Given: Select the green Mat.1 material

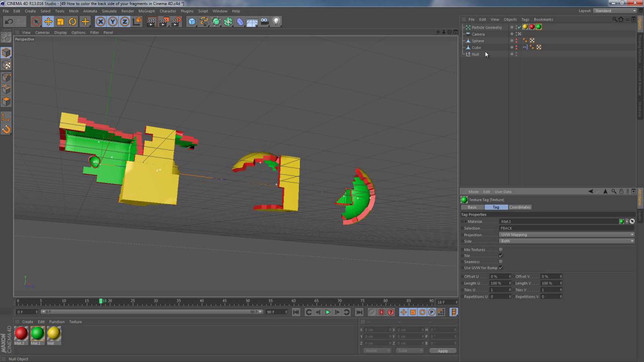Looking at the screenshot, I should point(38,335).
